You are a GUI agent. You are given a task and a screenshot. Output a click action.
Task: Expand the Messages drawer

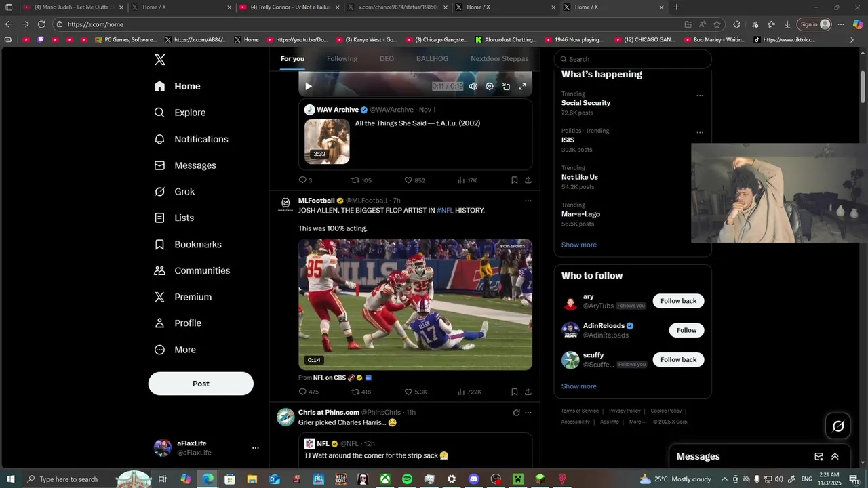(x=835, y=456)
